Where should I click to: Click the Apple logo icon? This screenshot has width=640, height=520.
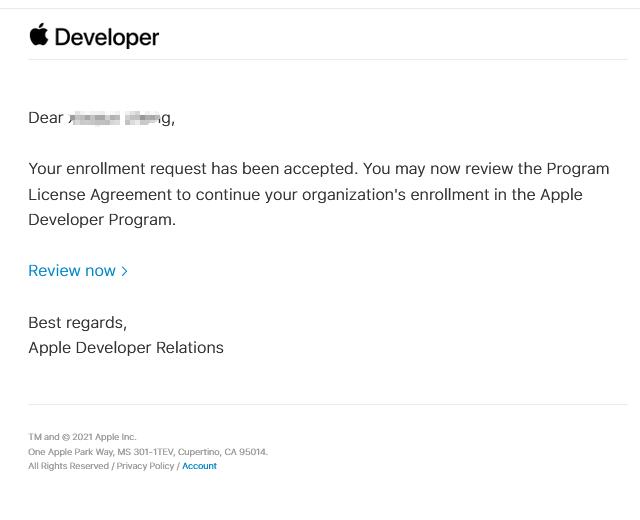(39, 34)
